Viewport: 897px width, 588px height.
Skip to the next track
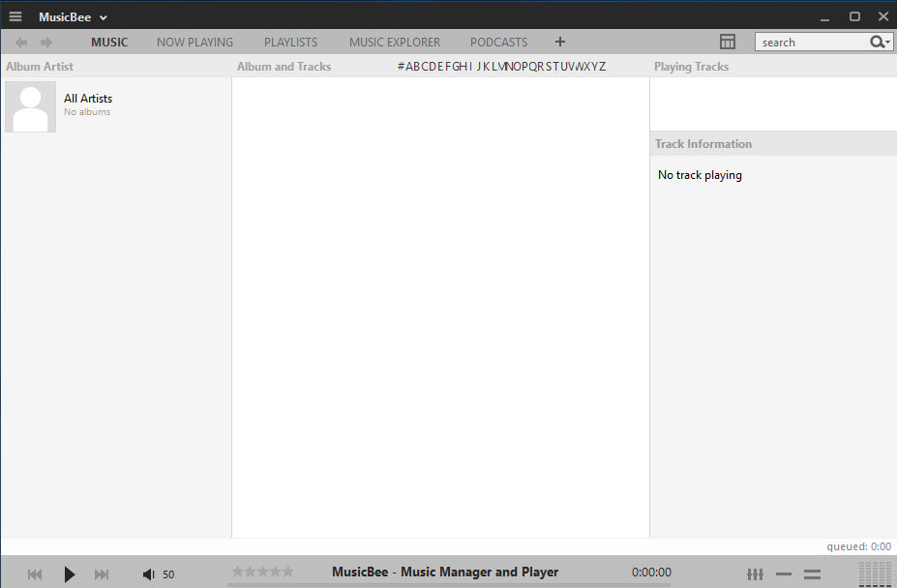[x=102, y=574]
